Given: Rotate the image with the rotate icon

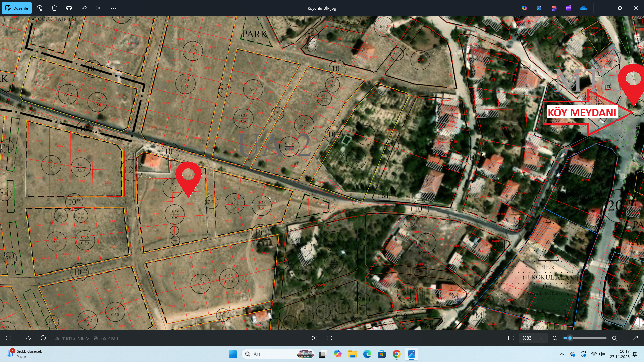Looking at the screenshot, I should pyautogui.click(x=40, y=8).
